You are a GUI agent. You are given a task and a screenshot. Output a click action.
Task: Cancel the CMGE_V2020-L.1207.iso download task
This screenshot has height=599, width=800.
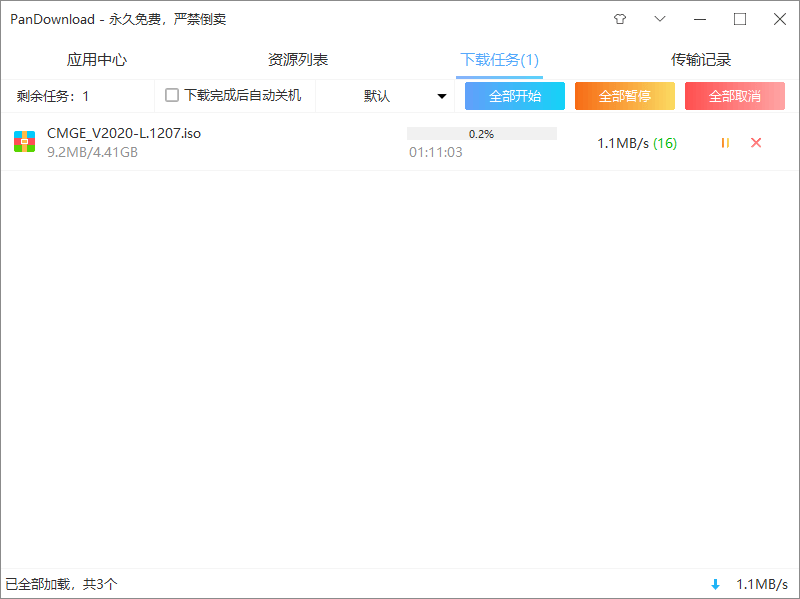pos(756,143)
